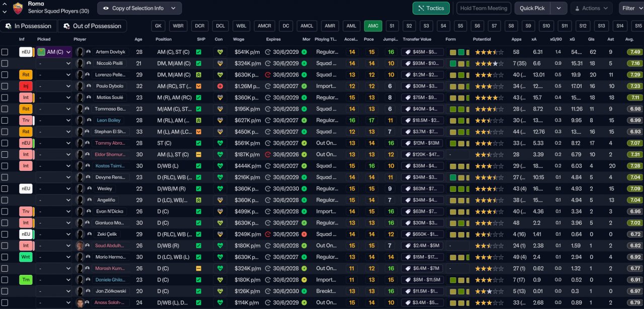
Task: Sort the table by the Age column
Action: click(138, 39)
